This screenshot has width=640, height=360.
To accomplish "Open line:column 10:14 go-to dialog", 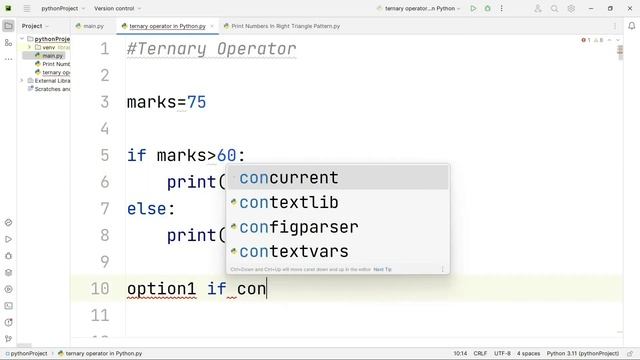I will (460, 353).
